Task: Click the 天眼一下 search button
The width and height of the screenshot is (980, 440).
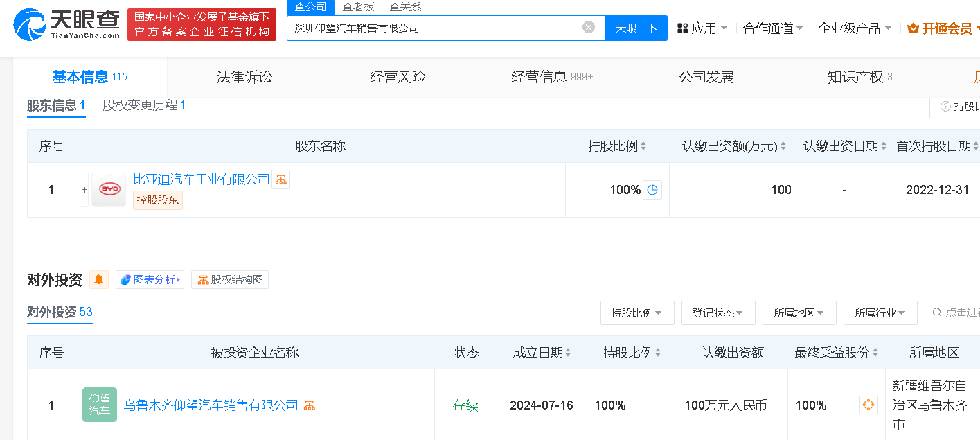Action: point(636,28)
